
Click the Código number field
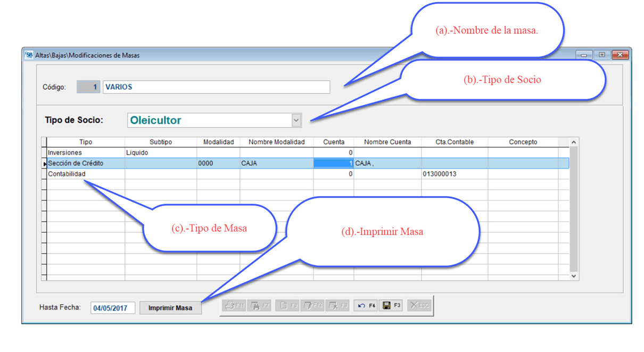[88, 87]
